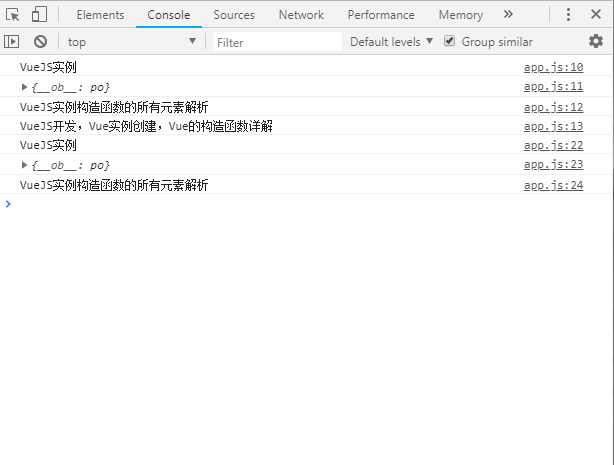
Task: Open source link app.js:23
Action: point(553,165)
